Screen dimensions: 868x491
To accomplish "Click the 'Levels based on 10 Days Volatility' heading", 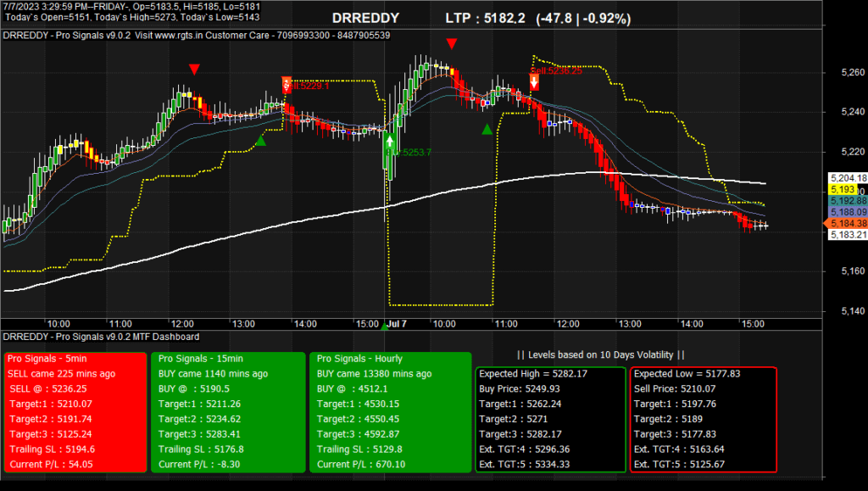I will 601,354.
